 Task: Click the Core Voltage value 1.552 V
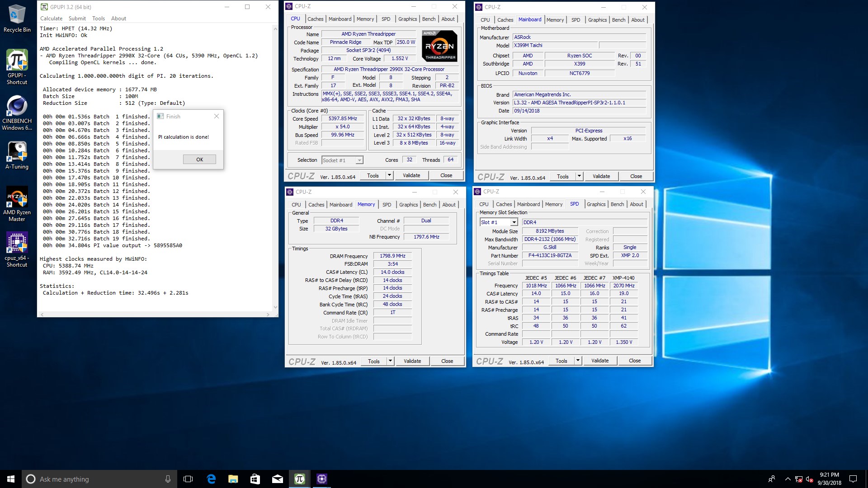tap(400, 58)
